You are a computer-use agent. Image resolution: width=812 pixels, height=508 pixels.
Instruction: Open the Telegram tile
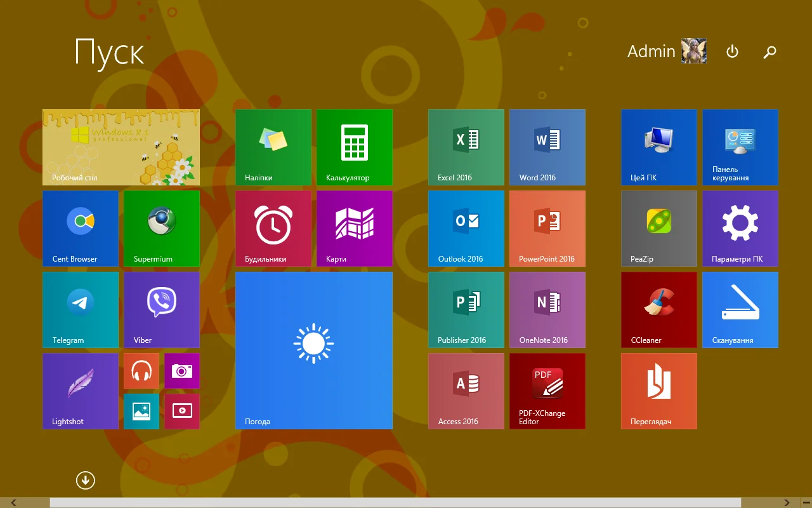[x=81, y=310]
